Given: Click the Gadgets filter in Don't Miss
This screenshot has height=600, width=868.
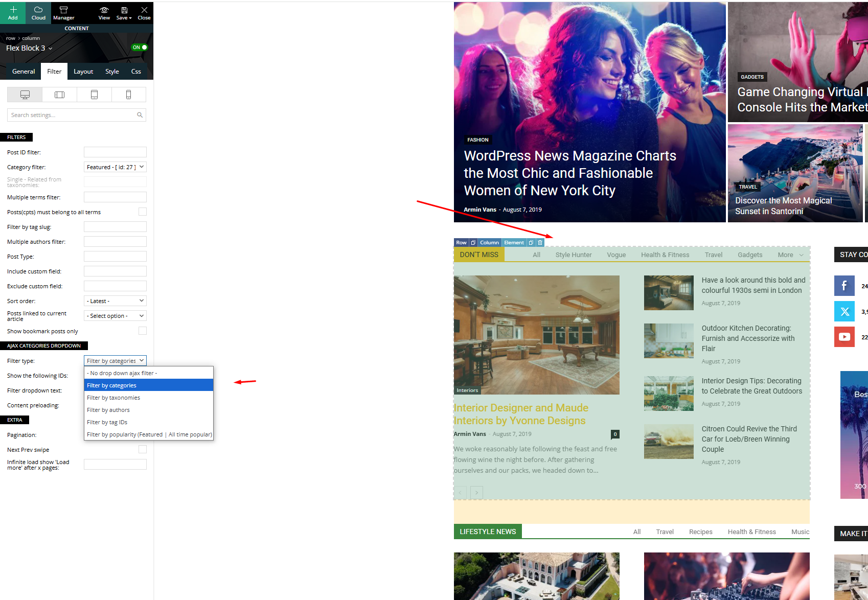Looking at the screenshot, I should tap(750, 255).
